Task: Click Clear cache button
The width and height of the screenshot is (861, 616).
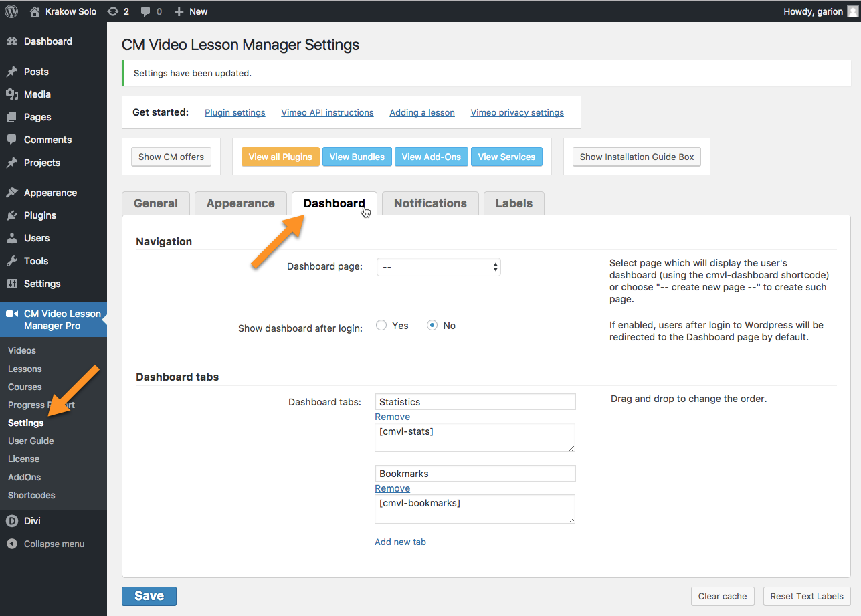Action: click(723, 596)
